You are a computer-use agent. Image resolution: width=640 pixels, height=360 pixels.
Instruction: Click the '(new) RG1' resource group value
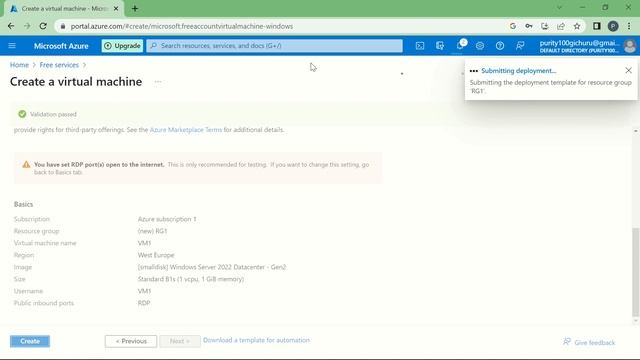tap(152, 231)
